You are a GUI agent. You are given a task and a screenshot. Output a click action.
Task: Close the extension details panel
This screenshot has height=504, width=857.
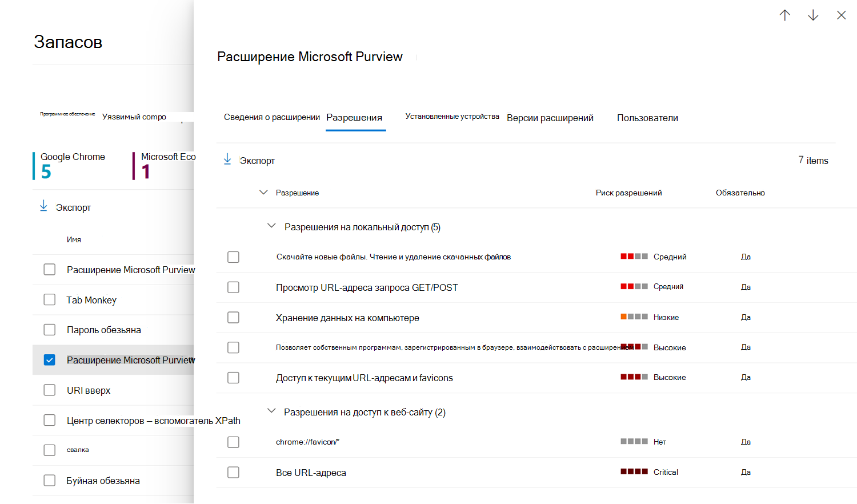pos(841,15)
